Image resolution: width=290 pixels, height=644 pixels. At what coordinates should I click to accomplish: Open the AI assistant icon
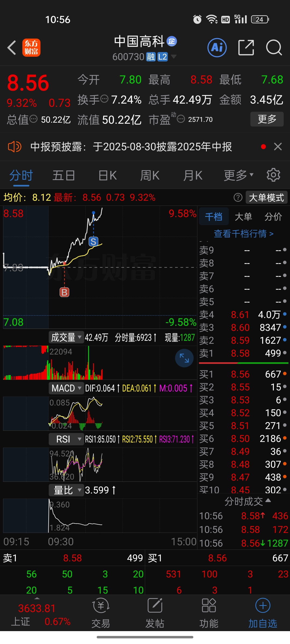(x=217, y=48)
